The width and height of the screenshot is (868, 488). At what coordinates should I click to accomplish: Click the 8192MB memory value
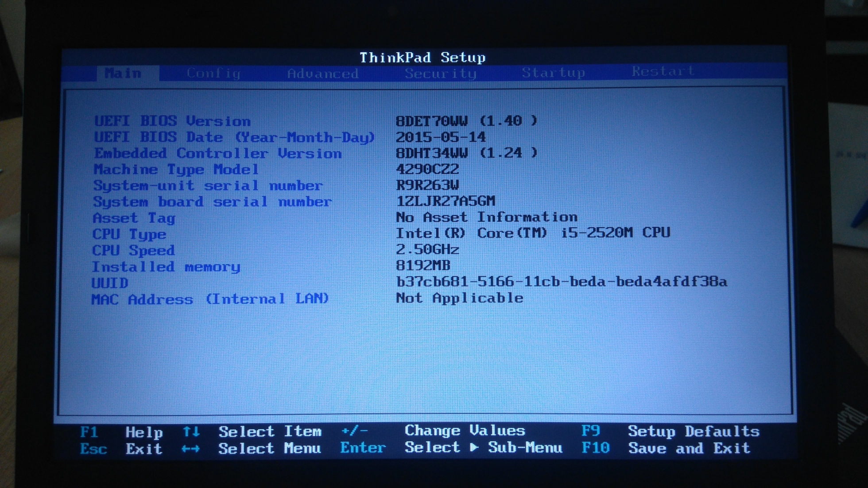[423, 265]
